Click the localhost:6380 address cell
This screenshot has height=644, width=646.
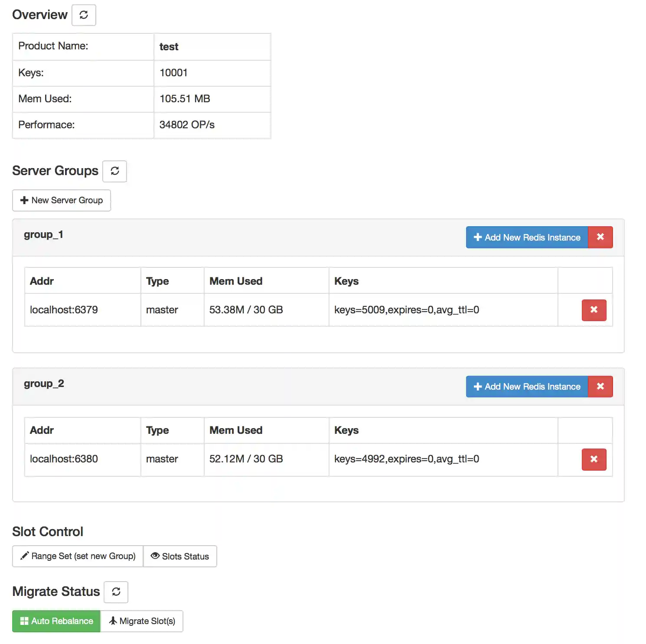click(64, 459)
